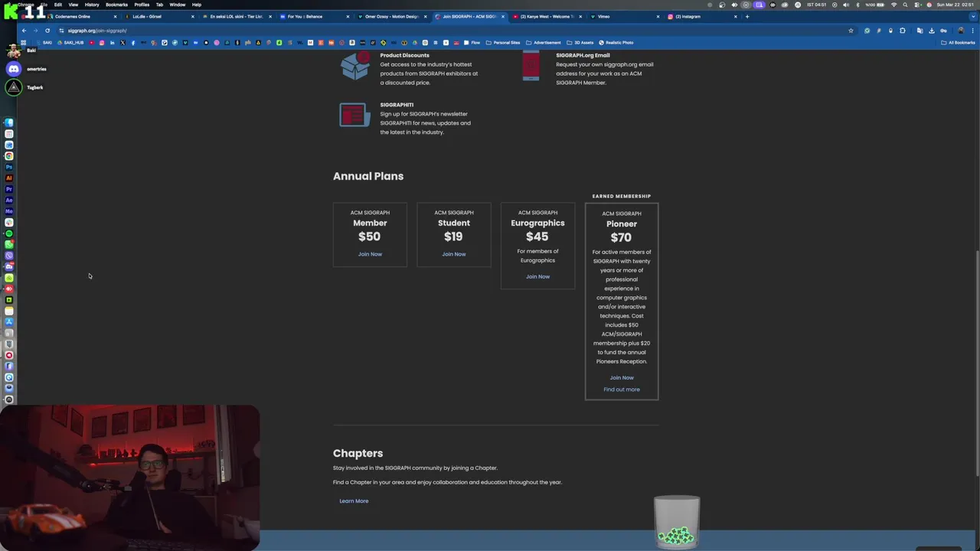Open Slack from the dock
980x551 pixels.
pyautogui.click(x=9, y=222)
